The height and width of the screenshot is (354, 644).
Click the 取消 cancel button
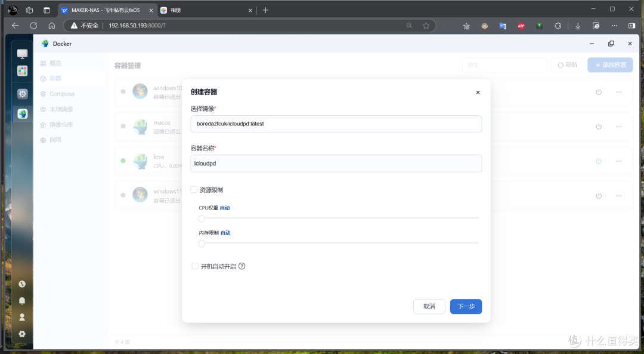point(429,306)
